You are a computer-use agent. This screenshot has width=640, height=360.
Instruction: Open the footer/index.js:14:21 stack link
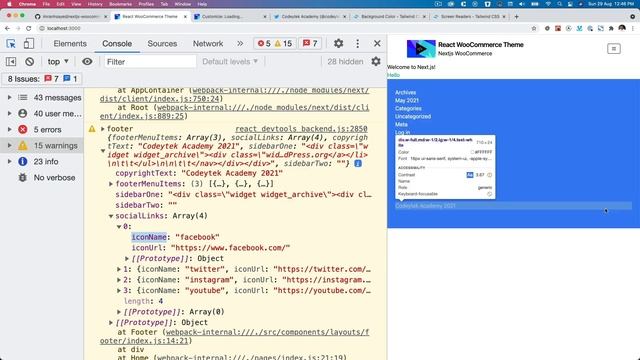pos(234,336)
